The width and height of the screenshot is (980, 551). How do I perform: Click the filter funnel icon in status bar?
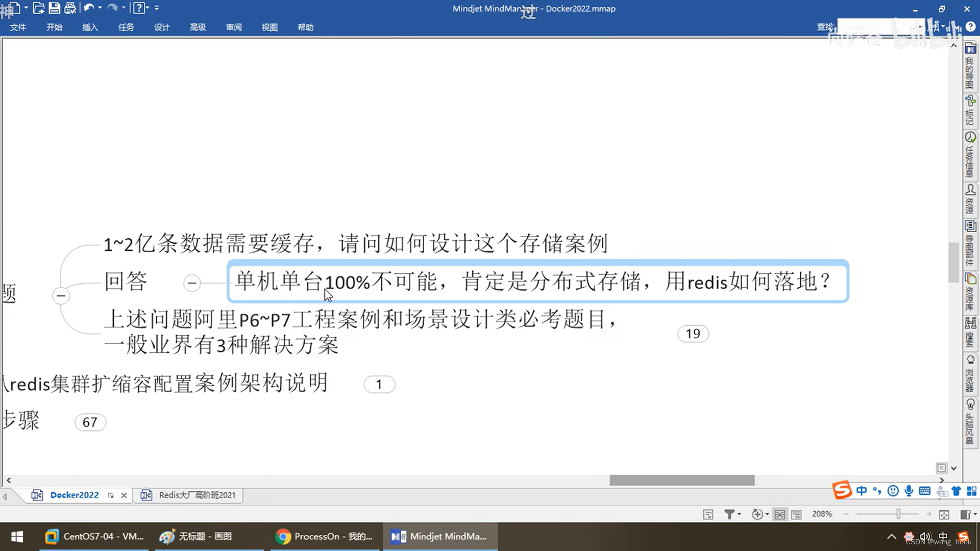tap(729, 514)
